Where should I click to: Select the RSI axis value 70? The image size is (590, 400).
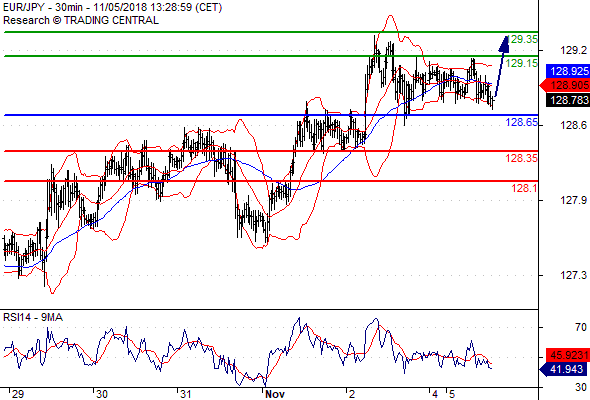(x=581, y=327)
